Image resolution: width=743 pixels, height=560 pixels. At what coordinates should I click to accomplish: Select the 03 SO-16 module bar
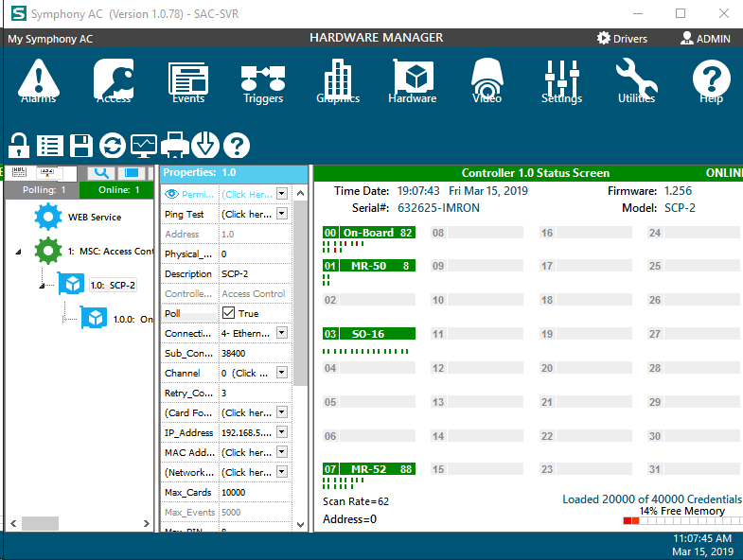[x=369, y=334]
